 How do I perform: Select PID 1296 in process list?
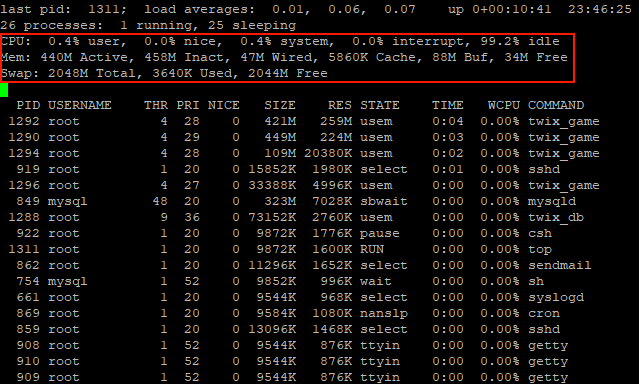click(24, 185)
